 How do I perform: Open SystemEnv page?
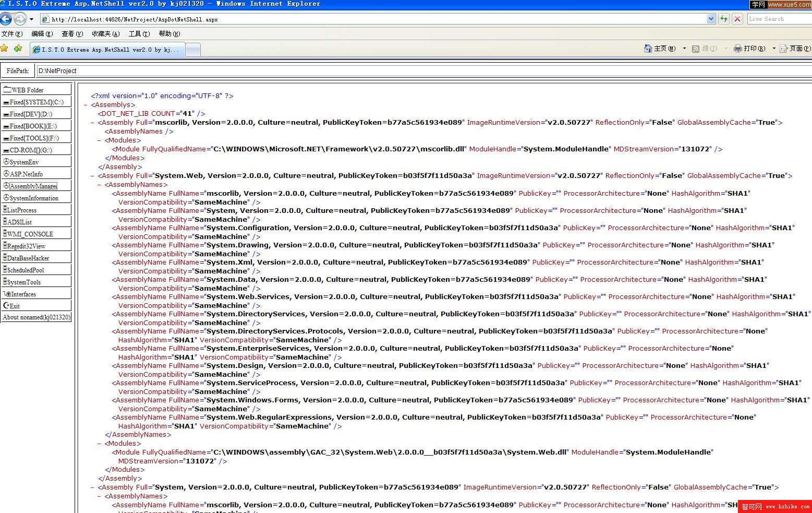(37, 162)
